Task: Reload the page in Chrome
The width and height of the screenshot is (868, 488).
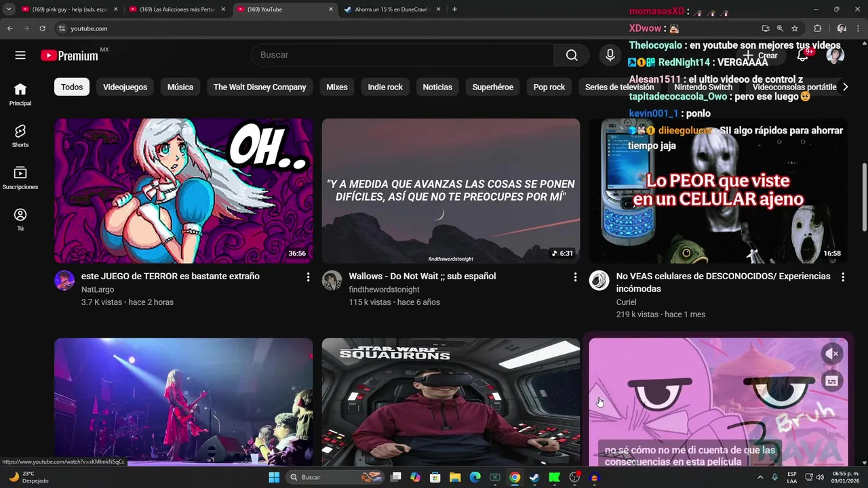Action: pos(42,28)
